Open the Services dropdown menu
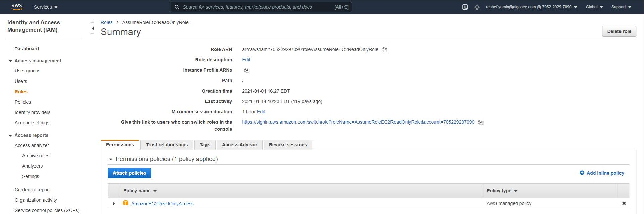This screenshot has width=644, height=214. (46, 7)
